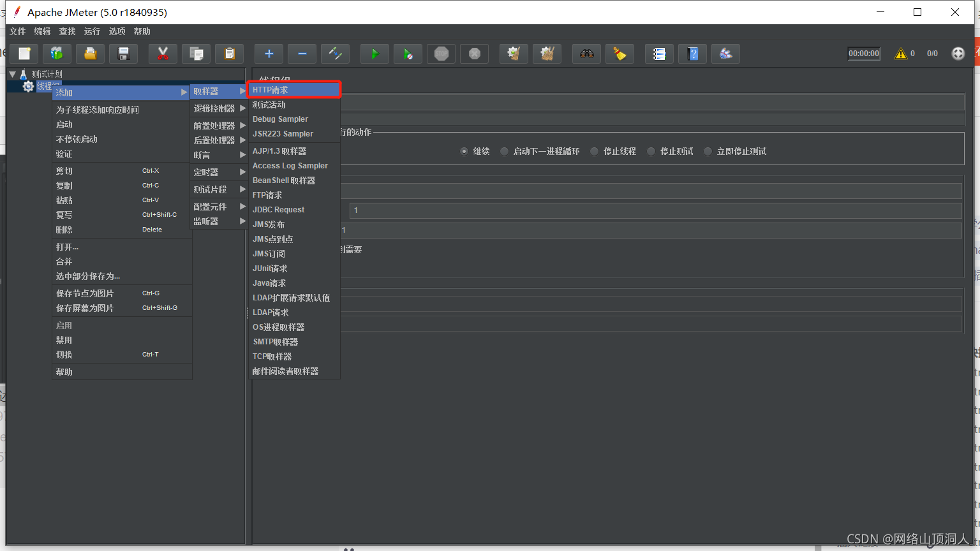
Task: Choose JDBC Request sampler
Action: click(294, 210)
